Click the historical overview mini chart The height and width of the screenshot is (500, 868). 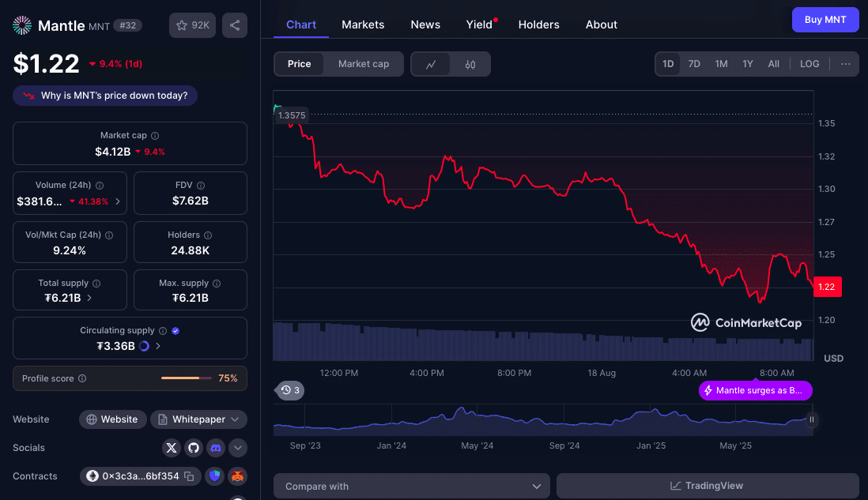[x=543, y=420]
